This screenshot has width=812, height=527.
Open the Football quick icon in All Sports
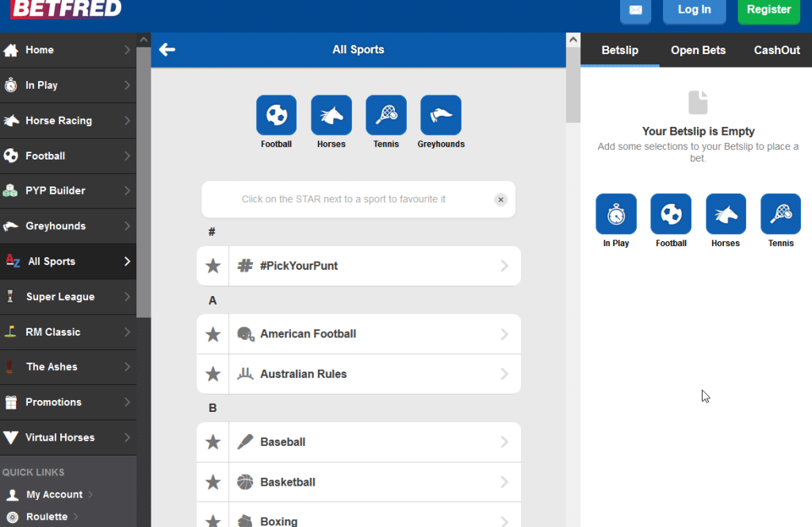click(x=276, y=115)
